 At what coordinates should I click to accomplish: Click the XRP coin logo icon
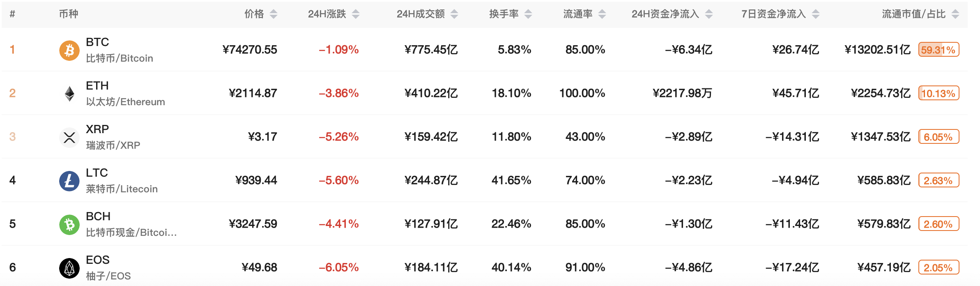pyautogui.click(x=69, y=137)
